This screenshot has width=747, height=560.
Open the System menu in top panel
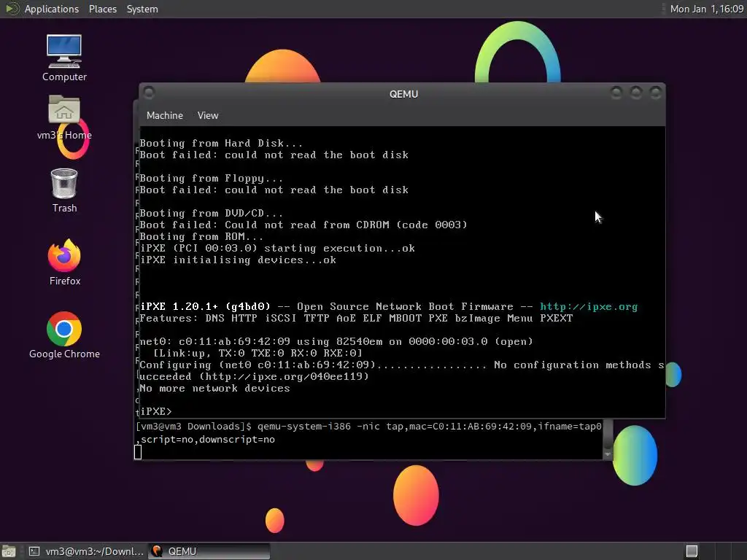pos(142,9)
